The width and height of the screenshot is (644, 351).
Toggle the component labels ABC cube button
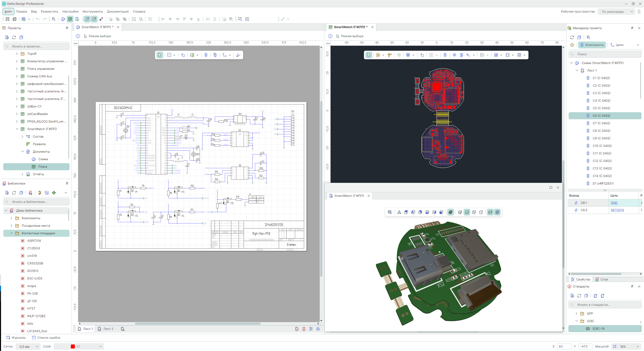click(x=497, y=212)
